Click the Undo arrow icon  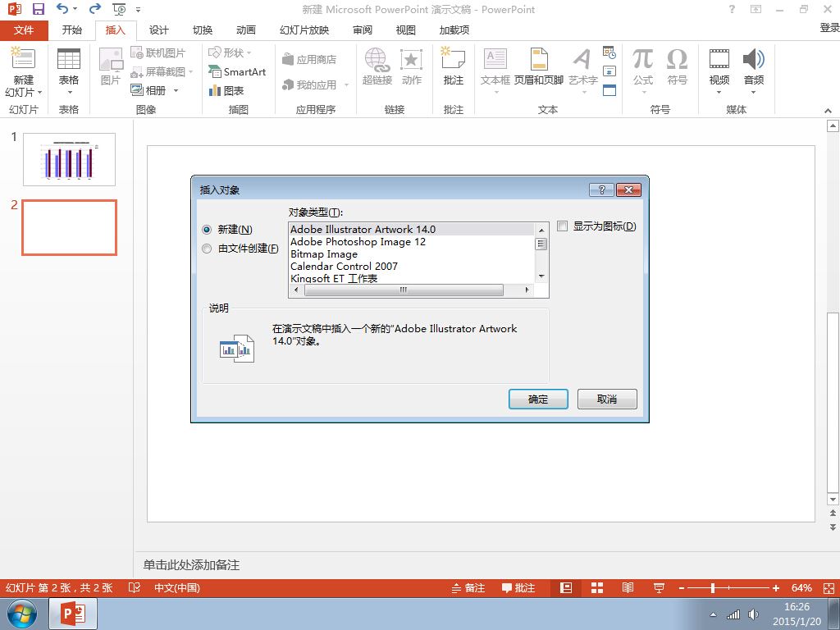(62, 8)
